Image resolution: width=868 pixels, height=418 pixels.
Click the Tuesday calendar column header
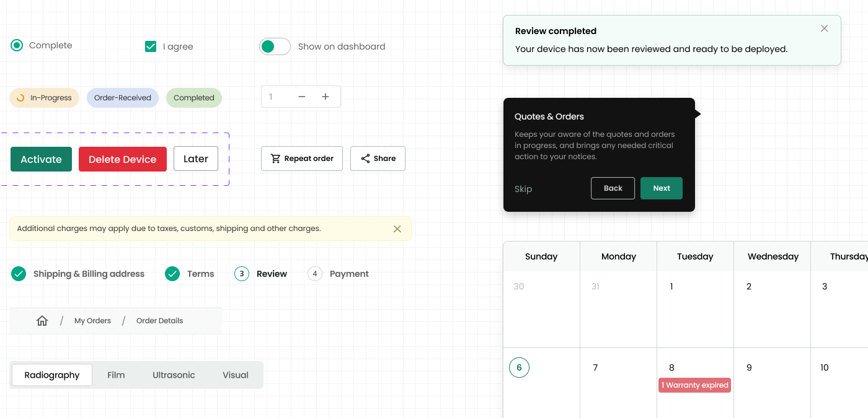click(695, 256)
